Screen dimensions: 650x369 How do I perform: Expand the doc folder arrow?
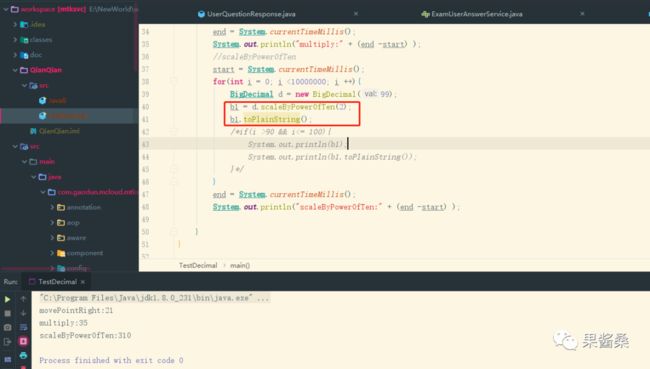[x=15, y=55]
